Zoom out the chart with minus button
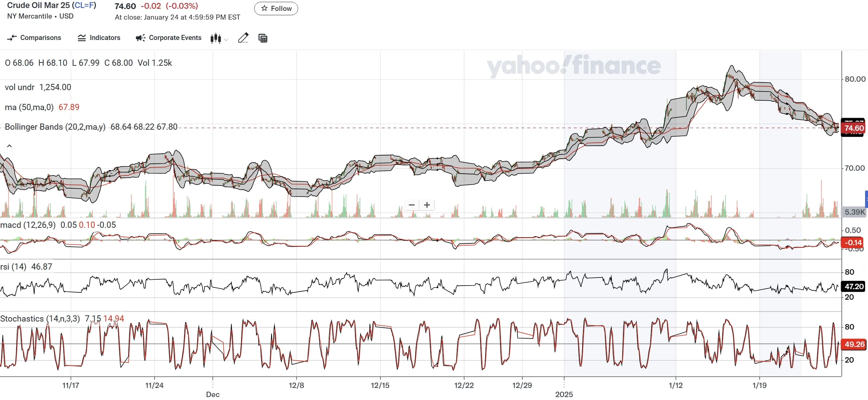 pyautogui.click(x=412, y=205)
